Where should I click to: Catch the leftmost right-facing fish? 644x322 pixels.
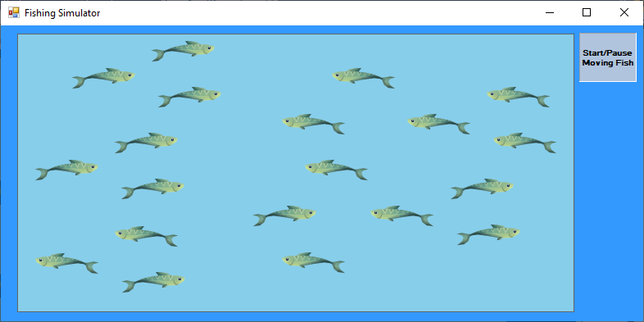coord(66,170)
